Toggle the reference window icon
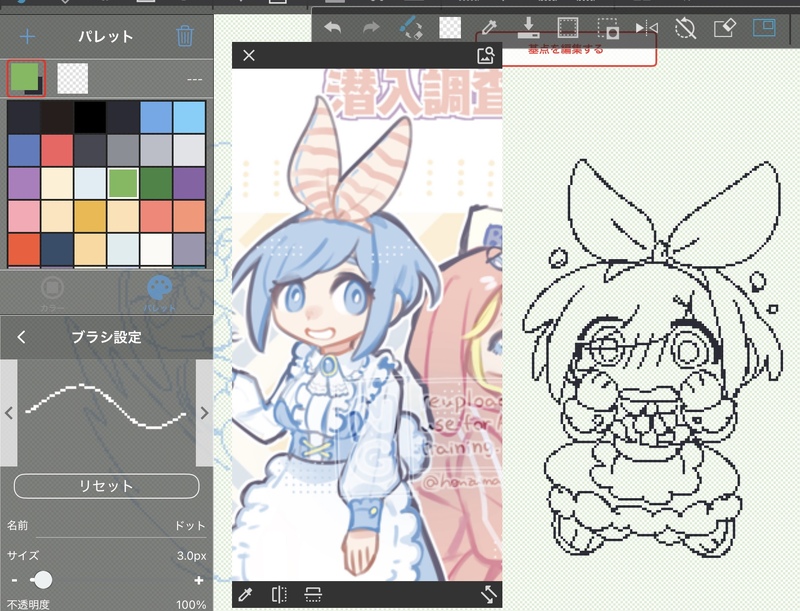 pyautogui.click(x=764, y=27)
